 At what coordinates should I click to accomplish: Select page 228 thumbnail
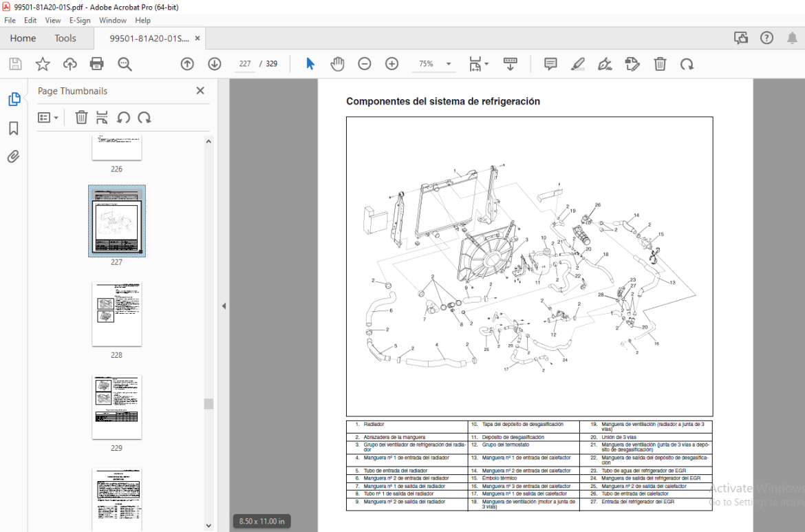(x=116, y=314)
